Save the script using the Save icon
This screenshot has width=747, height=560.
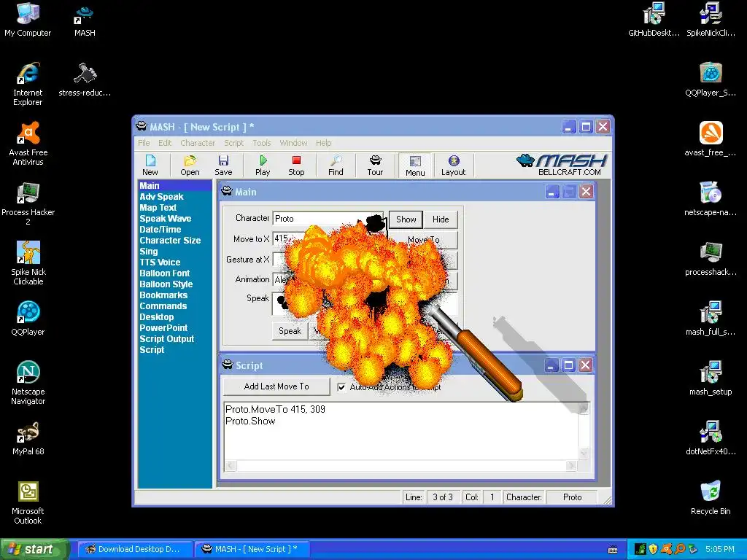pos(223,166)
